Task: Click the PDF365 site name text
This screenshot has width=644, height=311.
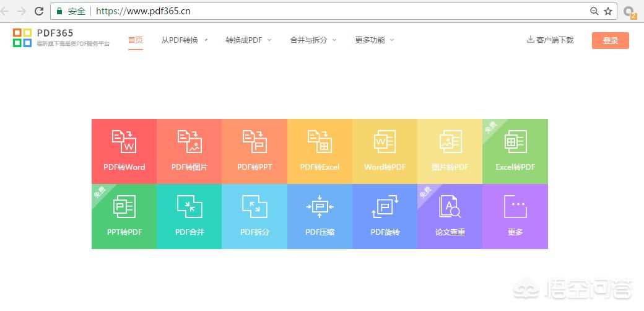Action: tap(55, 33)
